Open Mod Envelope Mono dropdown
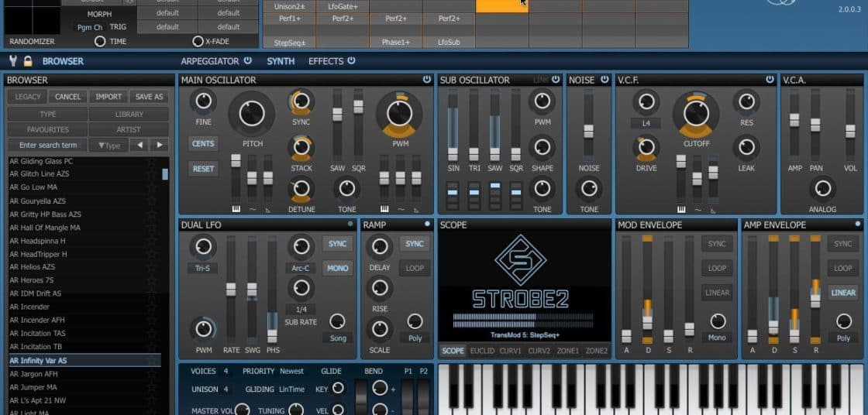The width and height of the screenshot is (868, 415). point(717,337)
